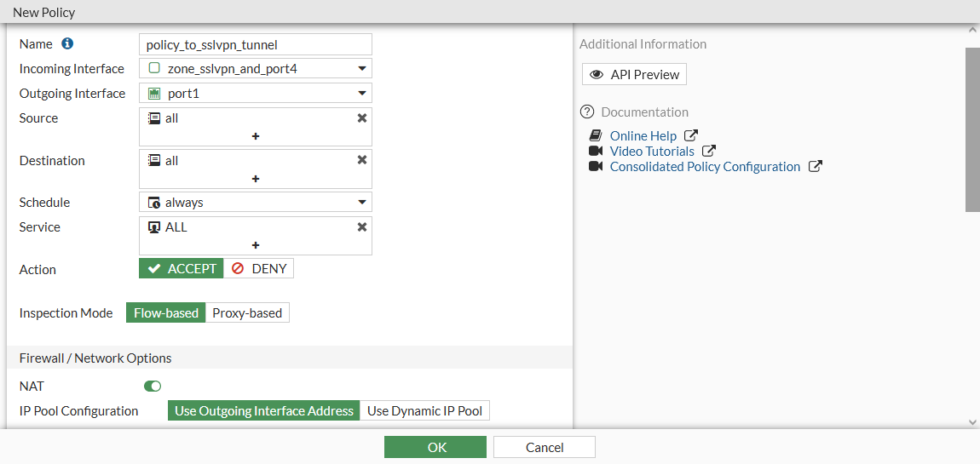The height and width of the screenshot is (464, 980).
Task: Open the Incoming Interface dropdown
Action: coord(362,69)
